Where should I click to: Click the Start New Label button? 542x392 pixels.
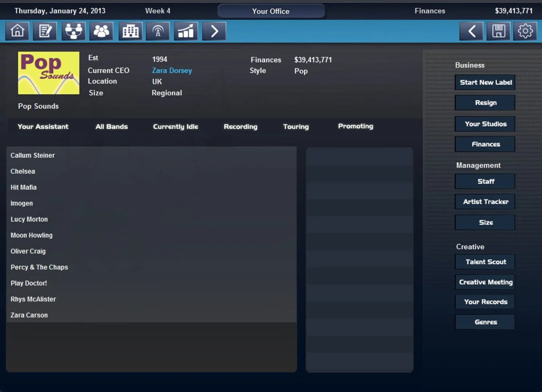(x=485, y=82)
